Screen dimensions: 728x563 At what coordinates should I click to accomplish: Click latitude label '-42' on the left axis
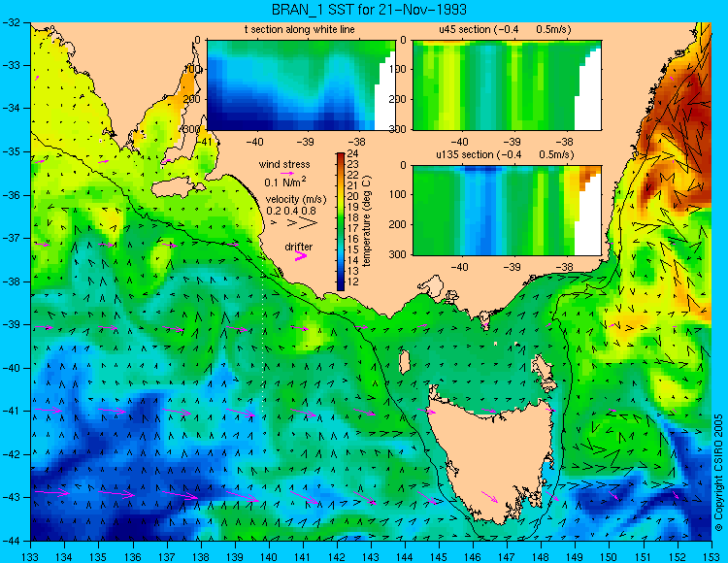click(11, 454)
